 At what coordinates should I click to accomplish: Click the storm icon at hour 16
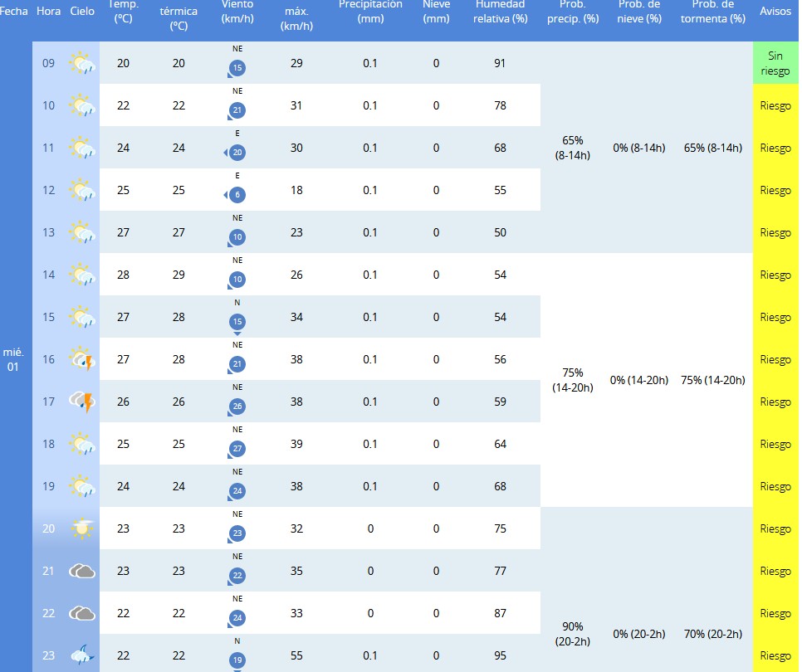[x=82, y=360]
